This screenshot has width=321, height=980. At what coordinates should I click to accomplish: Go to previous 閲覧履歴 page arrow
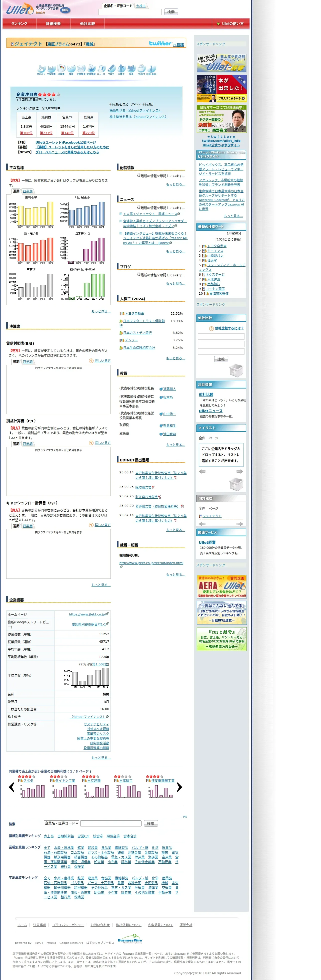point(202,524)
